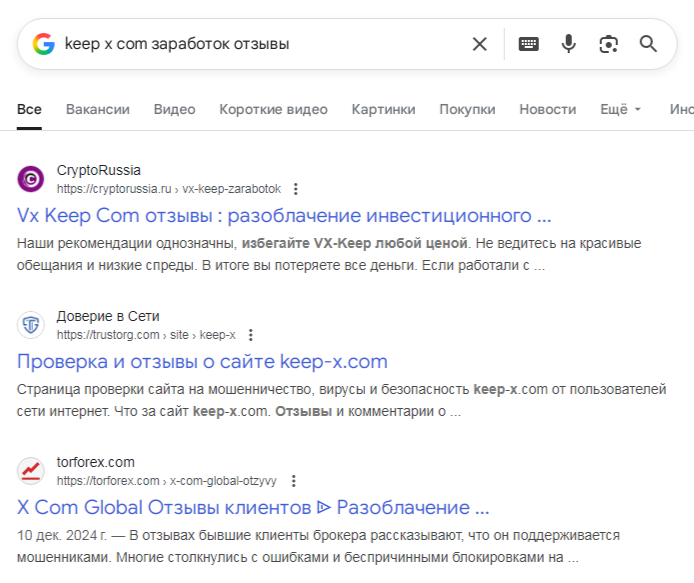Start voice search with microphone icon

568,44
